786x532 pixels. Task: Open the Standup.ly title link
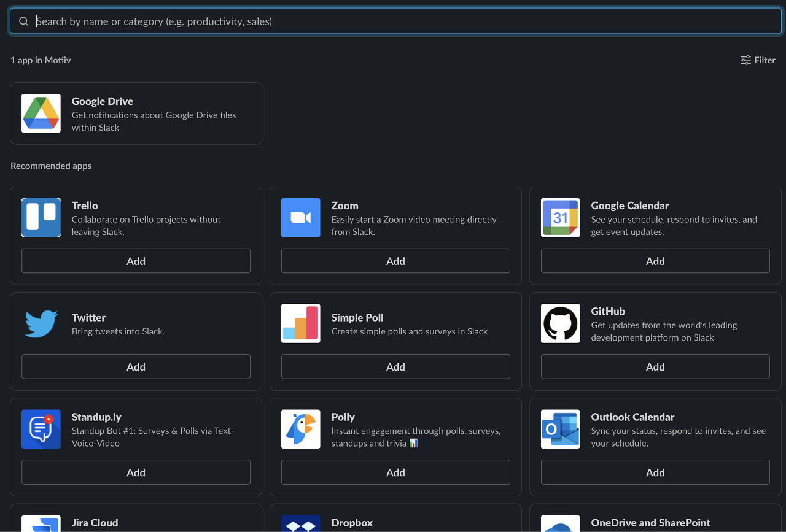pos(96,417)
